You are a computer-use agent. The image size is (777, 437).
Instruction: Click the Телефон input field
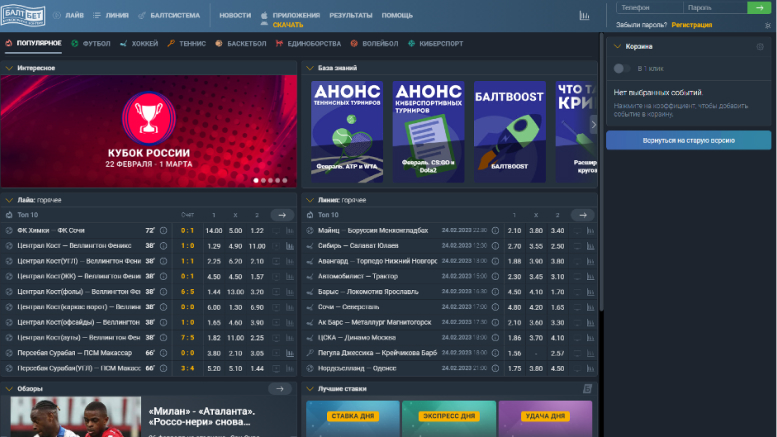[x=645, y=8]
